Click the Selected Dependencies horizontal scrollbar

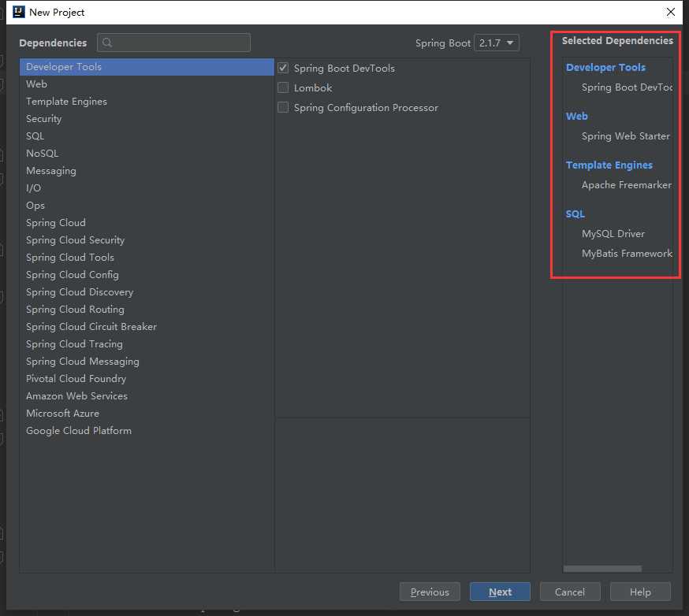click(602, 569)
